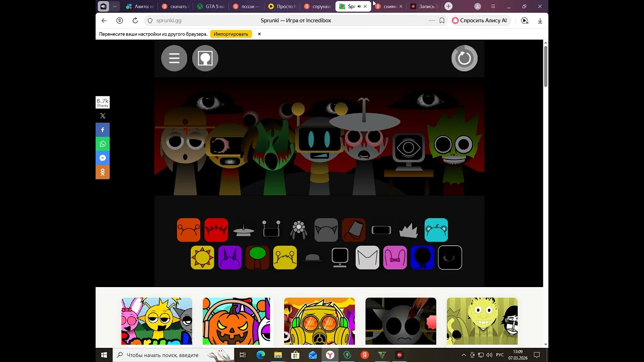Go back to the previous page

tap(104, 21)
